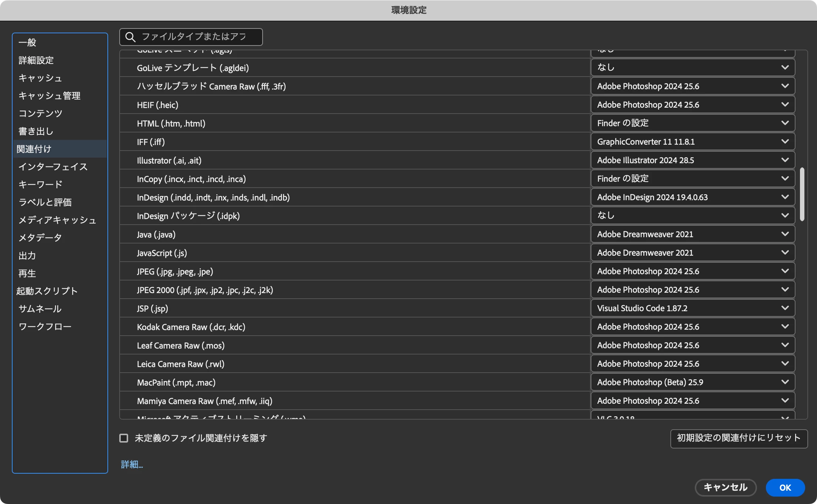Image resolution: width=817 pixels, height=504 pixels.
Task: Open the InDesign パッケージ dropdown
Action: point(692,216)
